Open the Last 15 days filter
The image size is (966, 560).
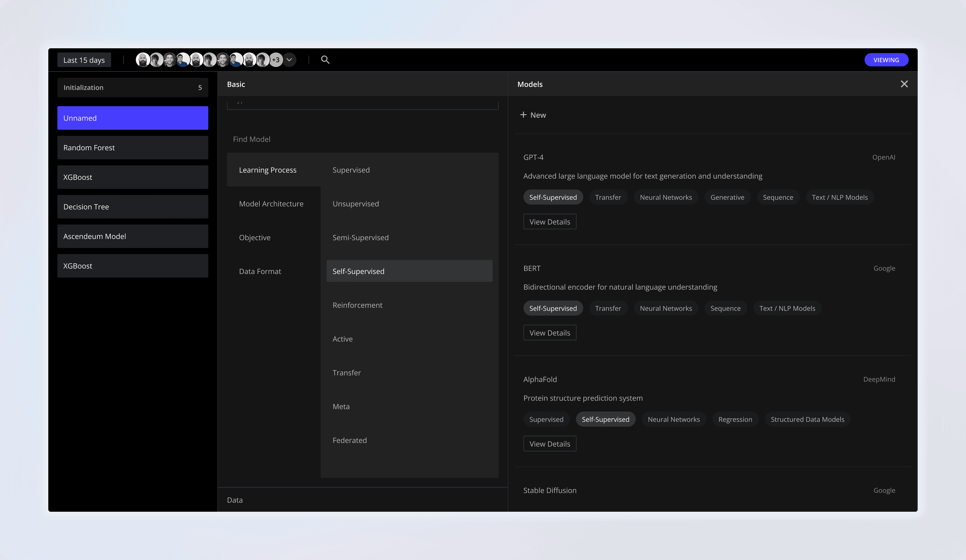(x=84, y=60)
